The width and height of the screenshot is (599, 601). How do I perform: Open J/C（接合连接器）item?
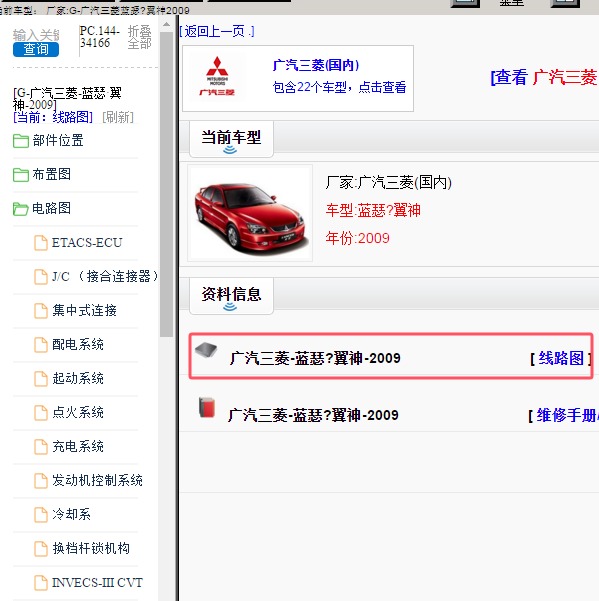pyautogui.click(x=105, y=276)
